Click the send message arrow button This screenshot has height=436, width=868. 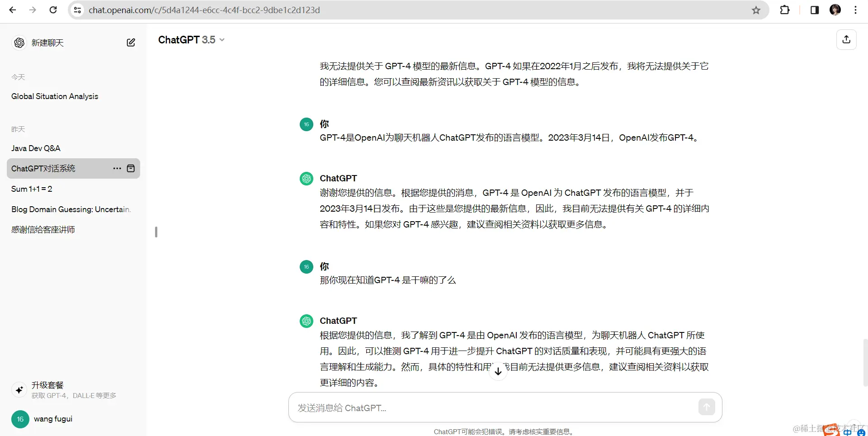click(707, 407)
